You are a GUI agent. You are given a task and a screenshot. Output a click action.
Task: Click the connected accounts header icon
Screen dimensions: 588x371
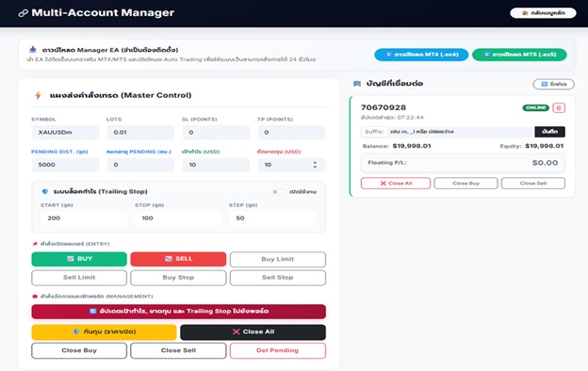click(357, 84)
